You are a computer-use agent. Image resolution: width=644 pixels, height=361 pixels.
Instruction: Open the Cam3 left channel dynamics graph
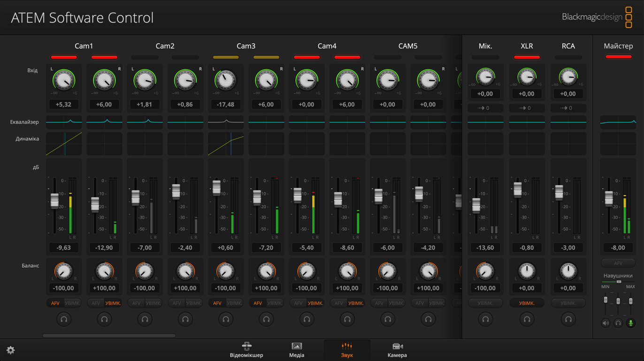tap(226, 144)
